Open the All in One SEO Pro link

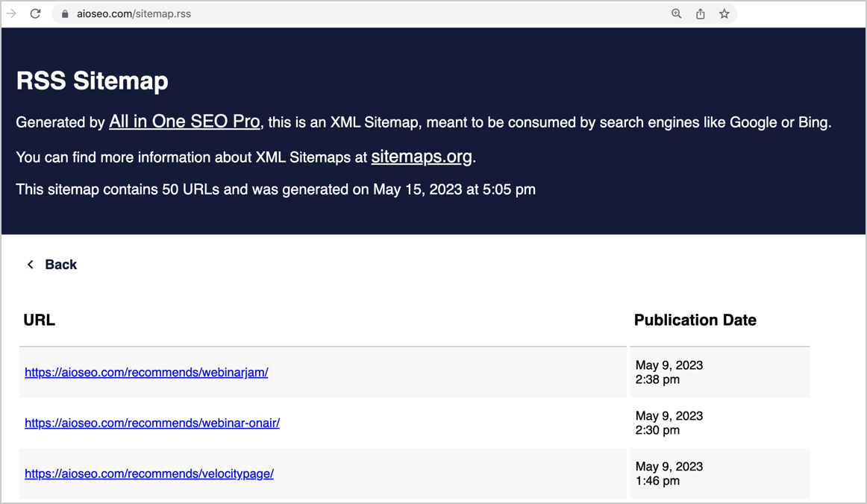click(184, 122)
